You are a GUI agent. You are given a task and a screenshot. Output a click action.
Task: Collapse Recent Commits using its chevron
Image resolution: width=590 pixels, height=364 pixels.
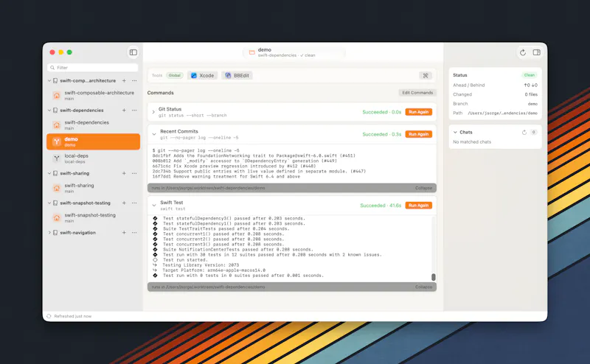point(154,134)
